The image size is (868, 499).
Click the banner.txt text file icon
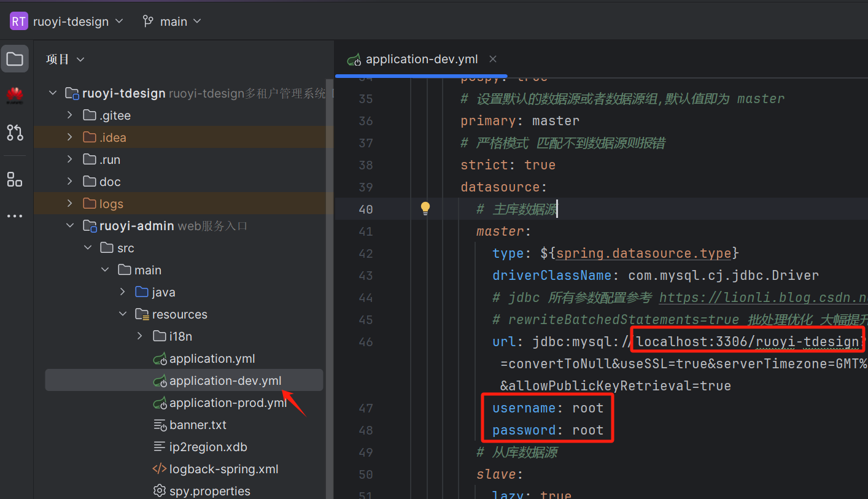click(160, 425)
